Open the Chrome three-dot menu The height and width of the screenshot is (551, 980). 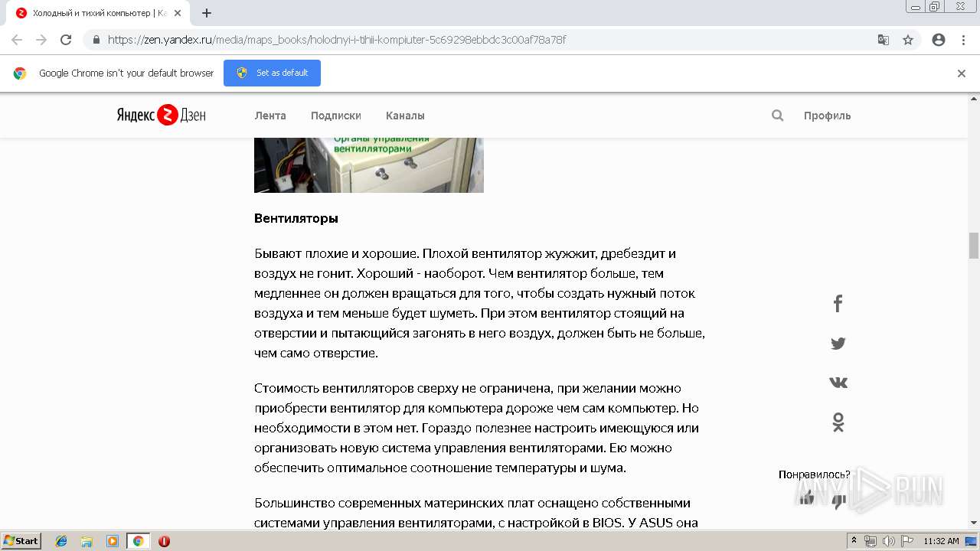963,40
